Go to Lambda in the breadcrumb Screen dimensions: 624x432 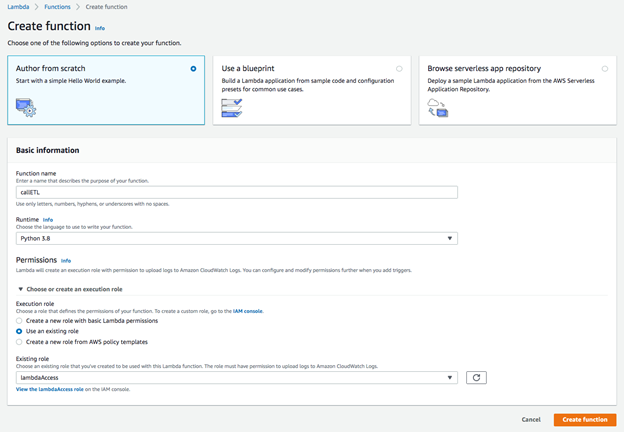pyautogui.click(x=17, y=7)
